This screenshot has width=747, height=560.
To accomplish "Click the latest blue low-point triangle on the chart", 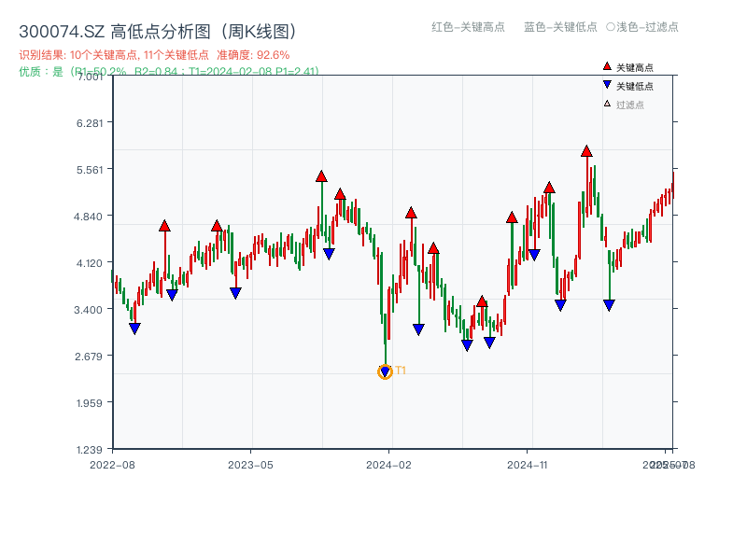I will tap(609, 305).
